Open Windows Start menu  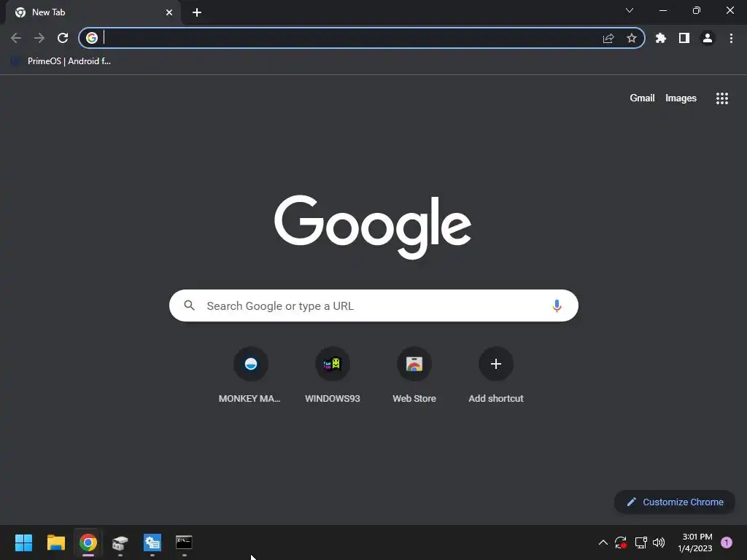(23, 542)
